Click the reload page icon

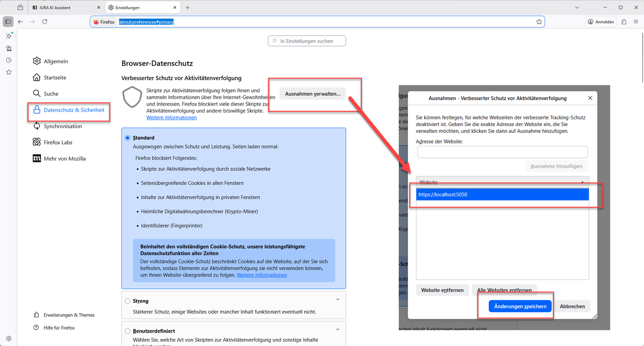pos(44,22)
